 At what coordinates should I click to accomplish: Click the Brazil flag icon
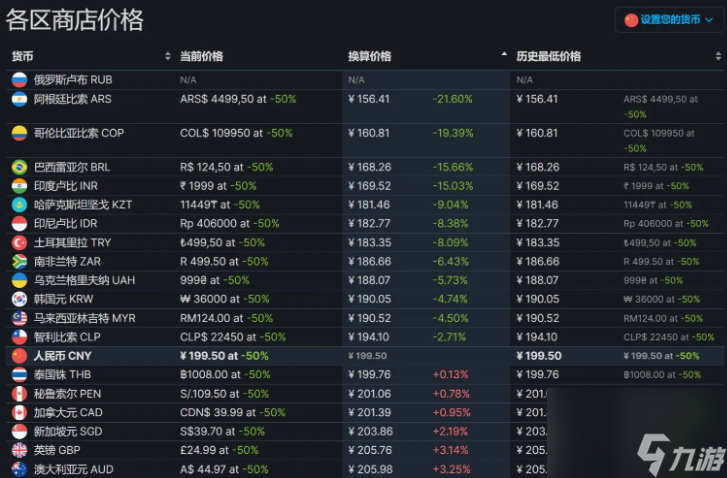tap(19, 167)
